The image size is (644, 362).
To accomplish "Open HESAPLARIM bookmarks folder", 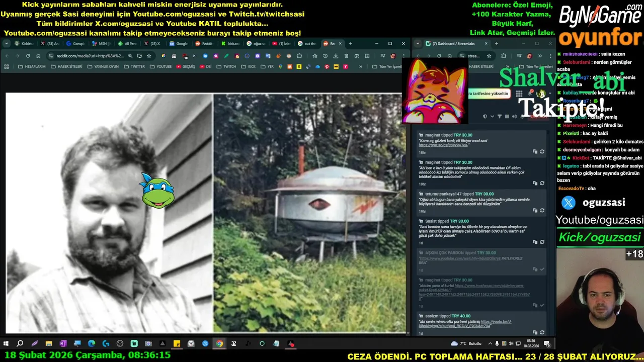I will pyautogui.click(x=32, y=66).
